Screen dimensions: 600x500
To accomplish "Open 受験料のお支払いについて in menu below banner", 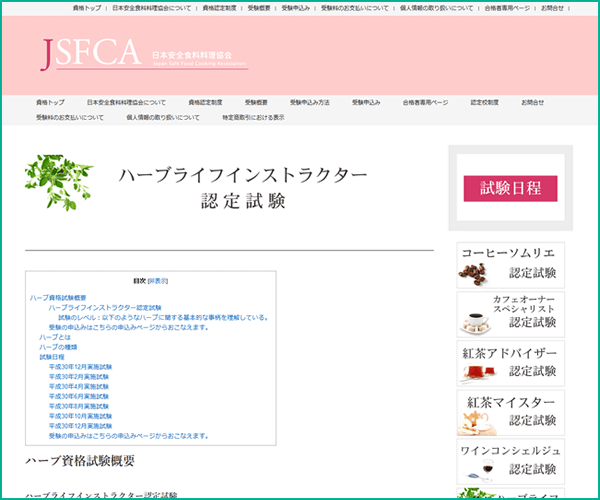I will pyautogui.click(x=70, y=117).
